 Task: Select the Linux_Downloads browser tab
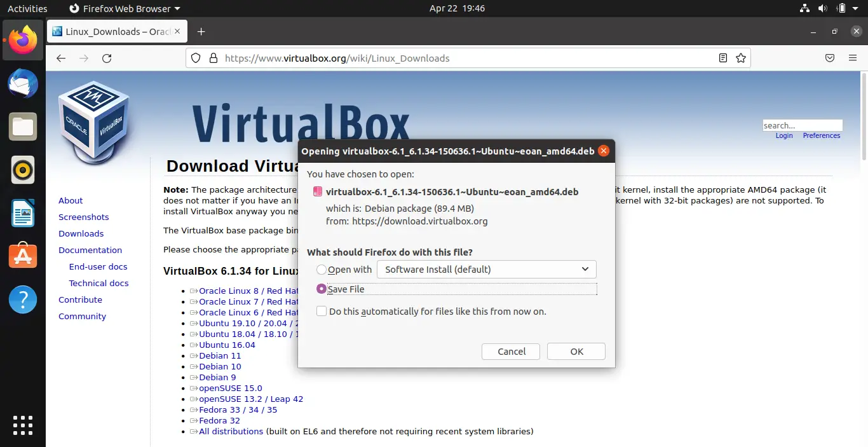(118, 32)
